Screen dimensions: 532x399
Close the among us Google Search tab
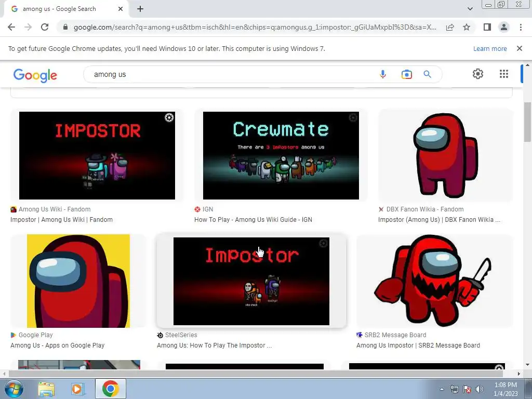coord(121,9)
